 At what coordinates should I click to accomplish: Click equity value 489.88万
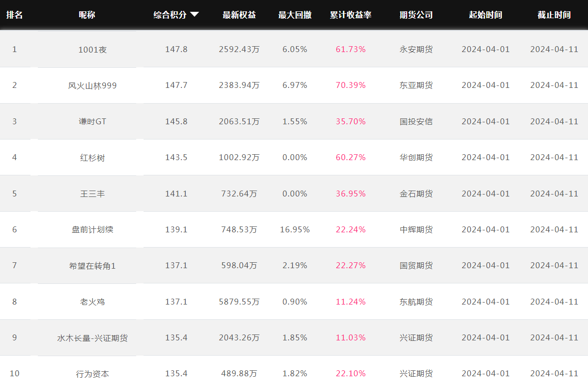click(x=239, y=373)
